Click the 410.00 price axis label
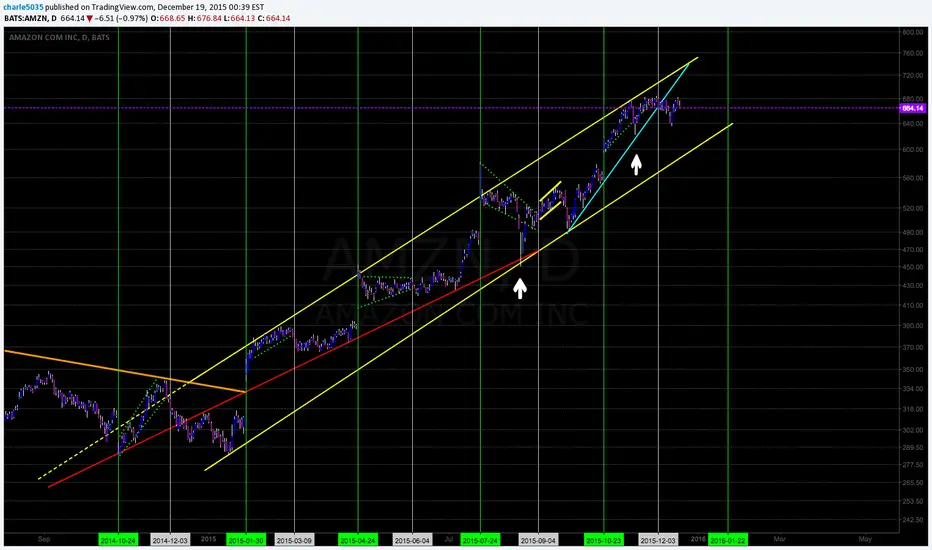 click(912, 305)
